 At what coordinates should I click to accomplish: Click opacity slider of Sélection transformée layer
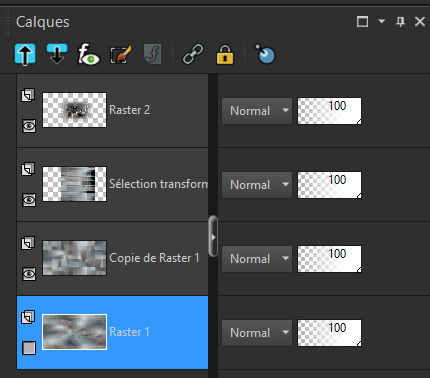click(x=329, y=185)
